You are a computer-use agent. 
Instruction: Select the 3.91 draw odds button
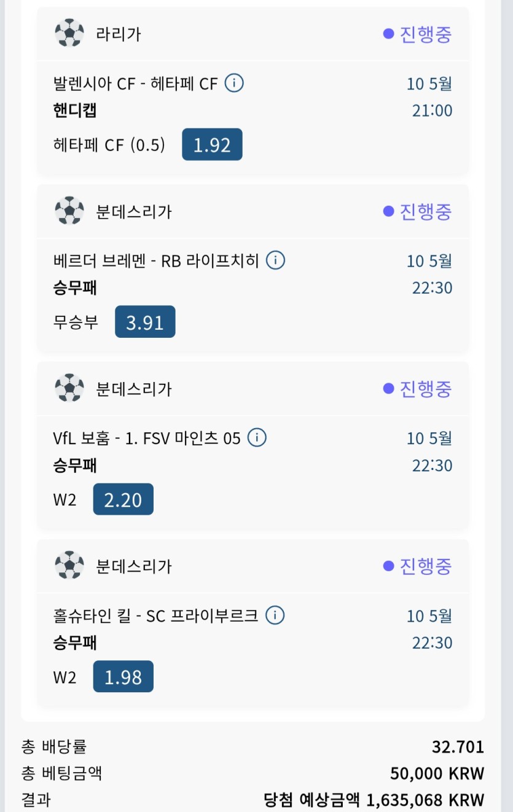coord(145,322)
